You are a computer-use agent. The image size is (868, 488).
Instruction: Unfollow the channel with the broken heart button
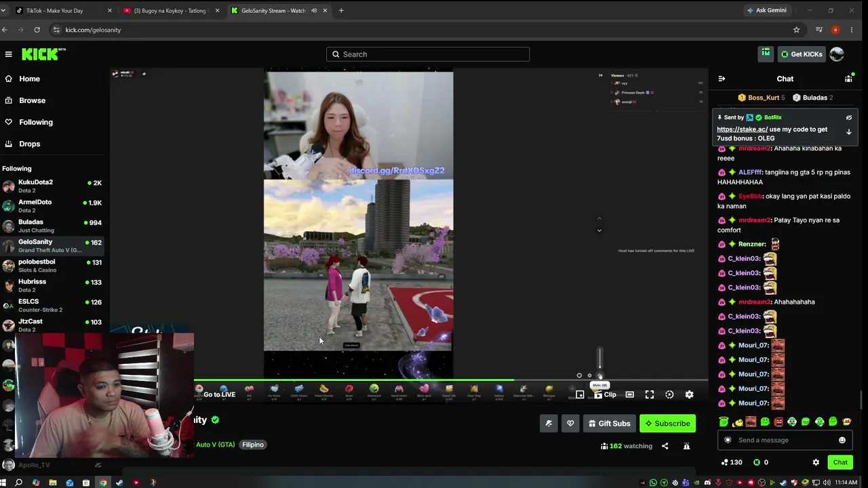tap(570, 424)
